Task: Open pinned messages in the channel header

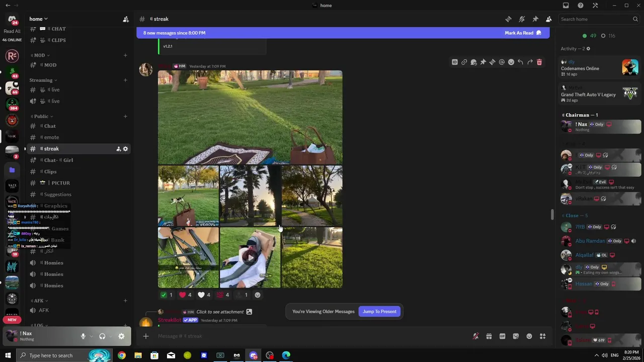Action: click(x=535, y=19)
